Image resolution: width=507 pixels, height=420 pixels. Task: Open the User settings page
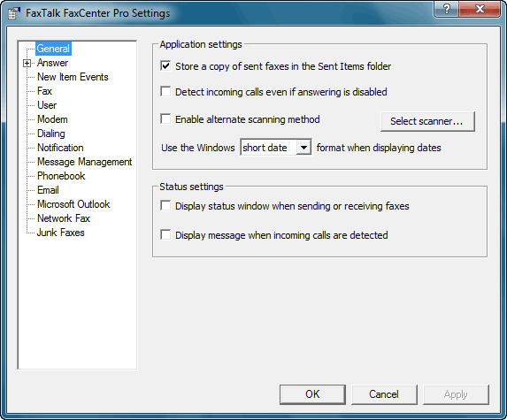(47, 105)
